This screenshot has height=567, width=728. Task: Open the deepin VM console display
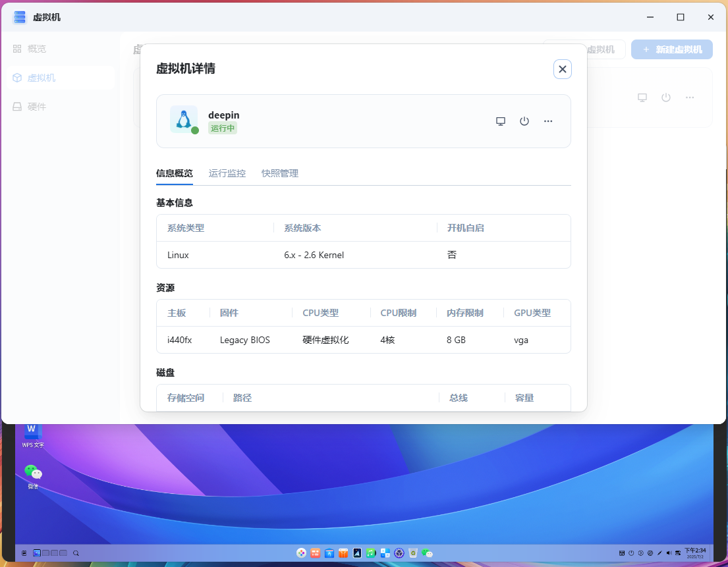pyautogui.click(x=501, y=121)
